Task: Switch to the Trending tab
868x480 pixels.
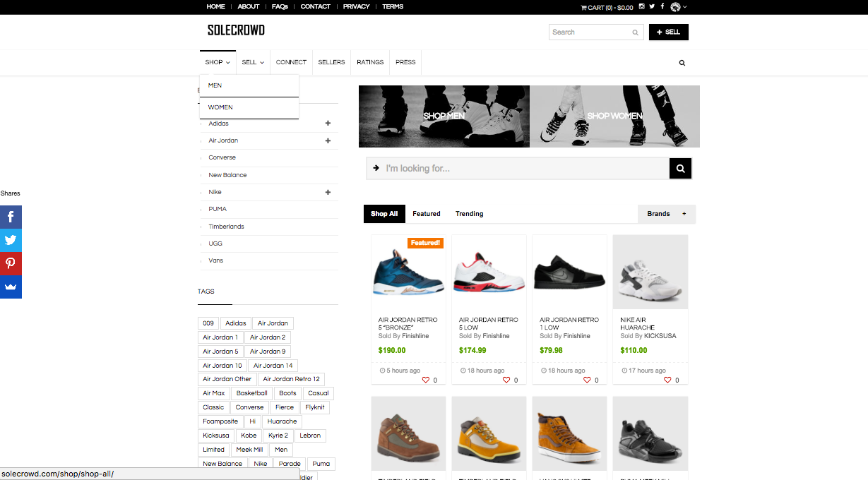Action: (x=470, y=214)
